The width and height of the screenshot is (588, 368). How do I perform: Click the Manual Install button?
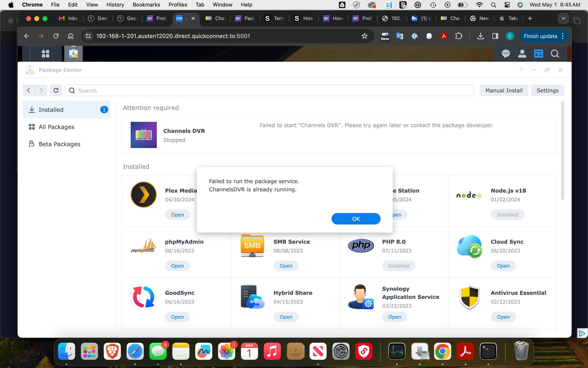pos(504,90)
